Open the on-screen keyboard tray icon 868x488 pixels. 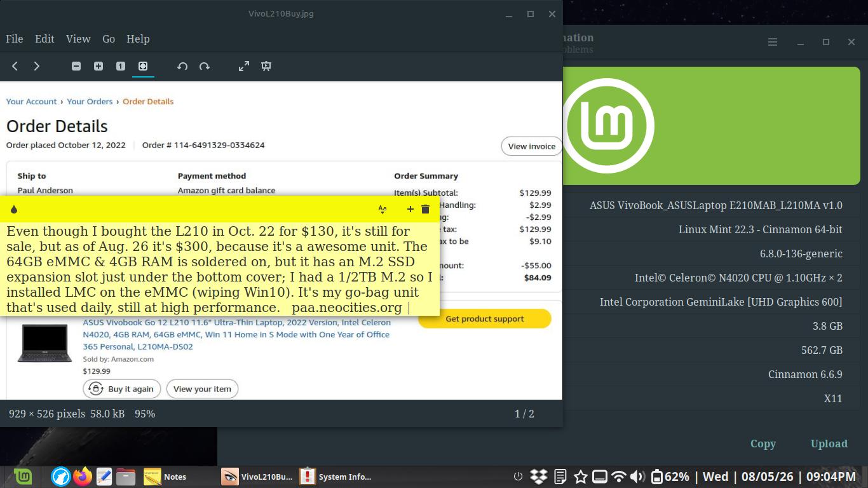(x=599, y=477)
